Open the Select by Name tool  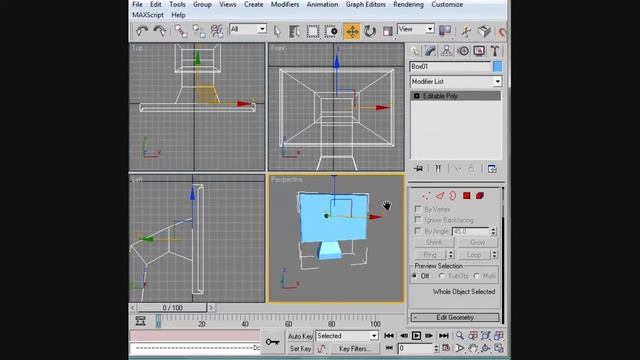point(294,31)
